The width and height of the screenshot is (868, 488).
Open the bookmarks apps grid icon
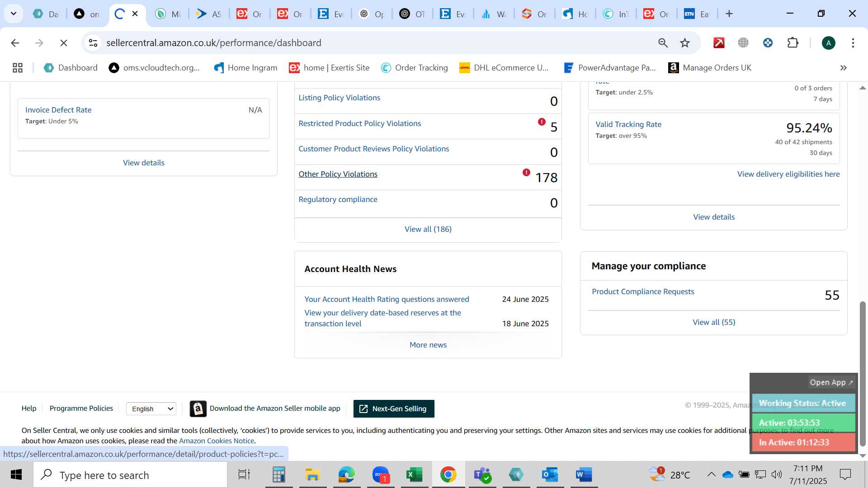coord(18,68)
